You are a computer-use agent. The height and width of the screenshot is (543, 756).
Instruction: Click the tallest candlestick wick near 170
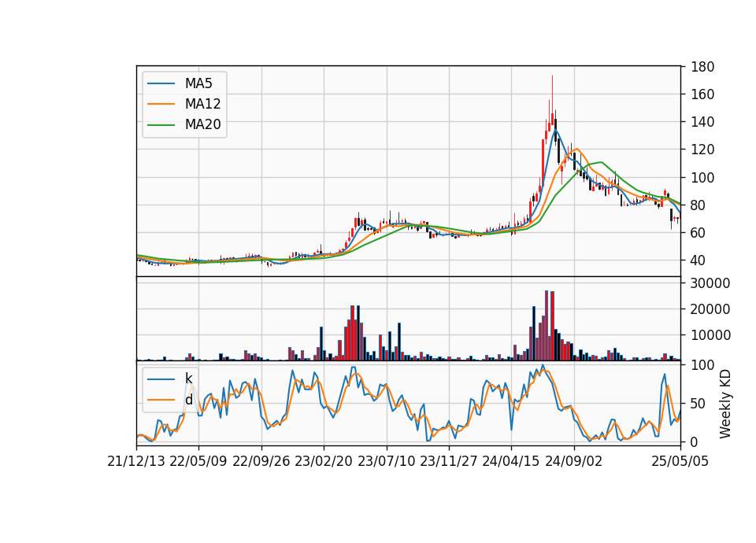point(553,96)
